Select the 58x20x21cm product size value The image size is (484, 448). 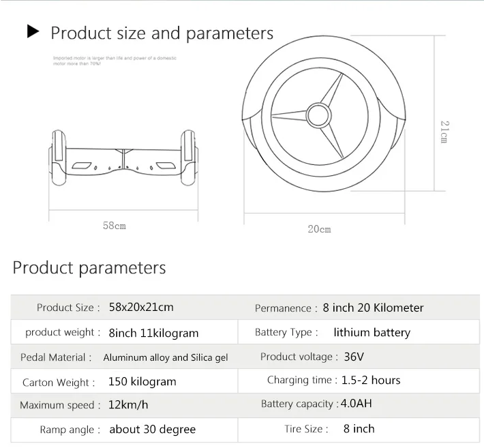click(141, 308)
